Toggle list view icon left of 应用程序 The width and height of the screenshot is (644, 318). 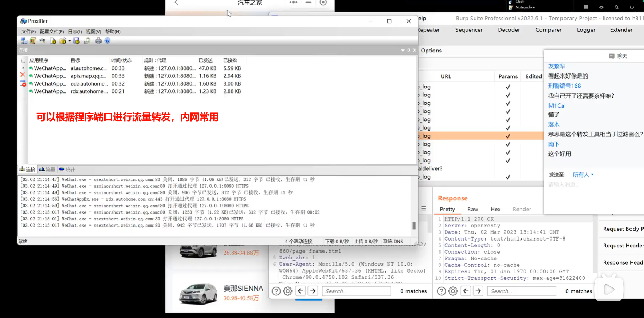tap(23, 61)
